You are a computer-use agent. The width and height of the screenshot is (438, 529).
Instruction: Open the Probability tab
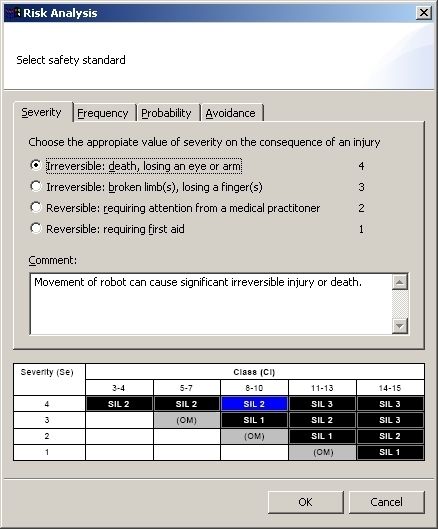tap(166, 113)
